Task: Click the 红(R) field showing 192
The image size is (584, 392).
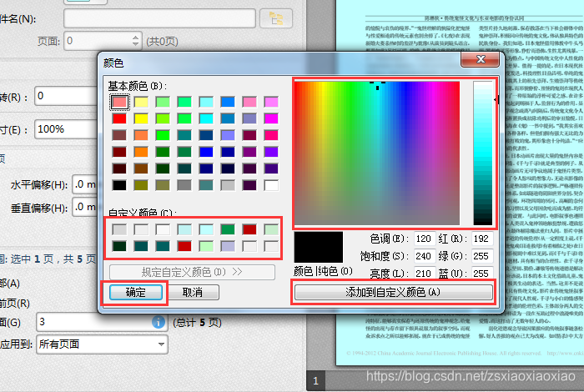Action: point(481,239)
